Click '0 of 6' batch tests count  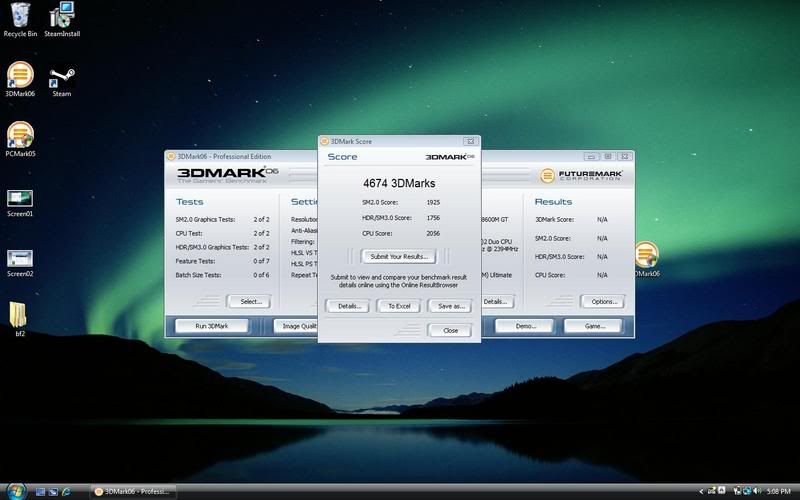point(261,275)
